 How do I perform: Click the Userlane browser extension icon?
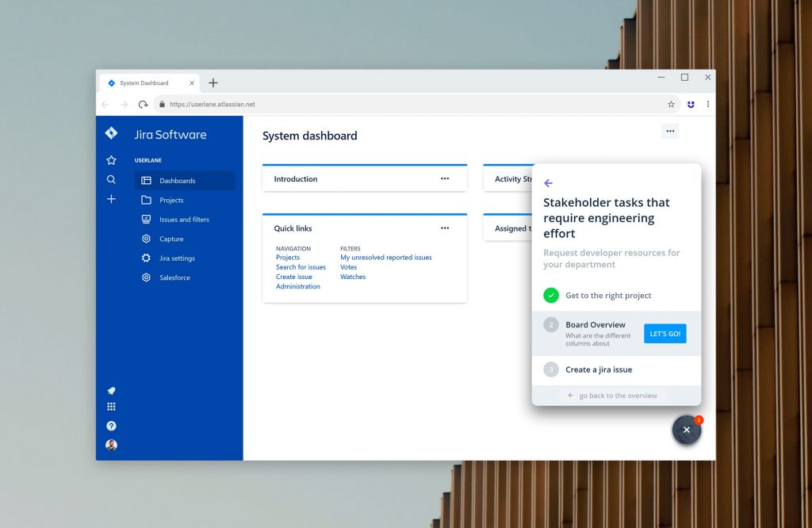691,104
